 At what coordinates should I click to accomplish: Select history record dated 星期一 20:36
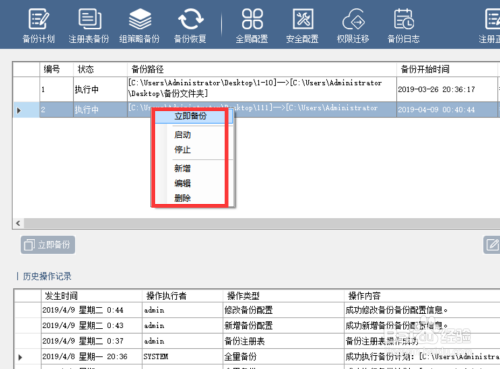(x=257, y=357)
